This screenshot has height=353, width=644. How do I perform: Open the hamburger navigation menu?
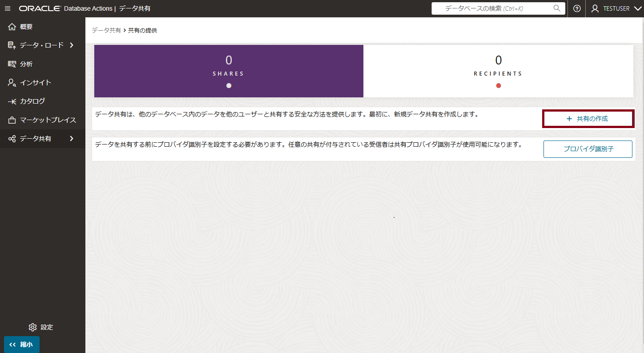pos(7,8)
